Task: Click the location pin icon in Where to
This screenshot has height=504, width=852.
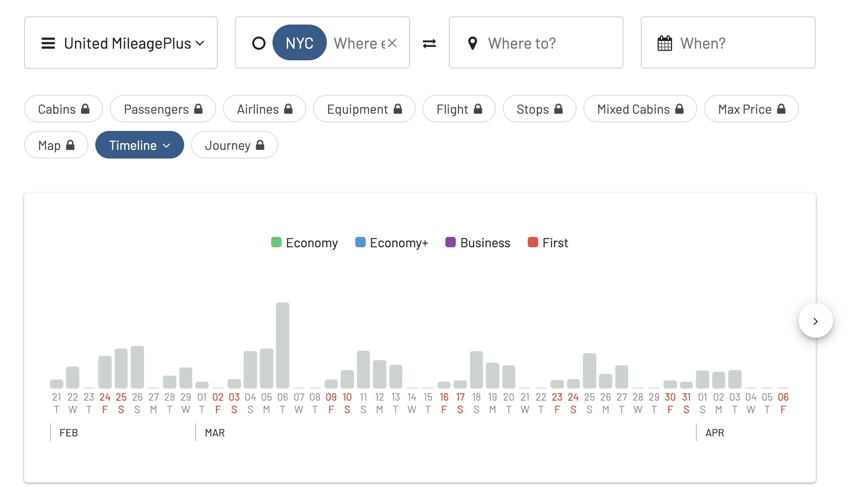Action: (473, 43)
